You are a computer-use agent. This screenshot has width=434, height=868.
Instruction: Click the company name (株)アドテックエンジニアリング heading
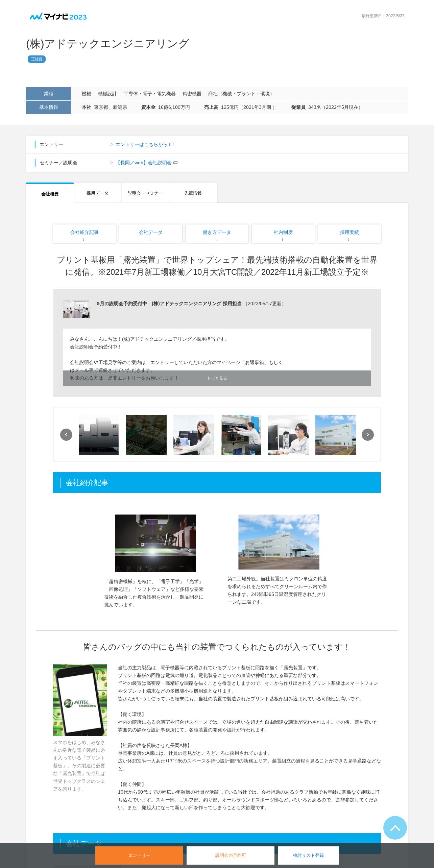[x=107, y=44]
